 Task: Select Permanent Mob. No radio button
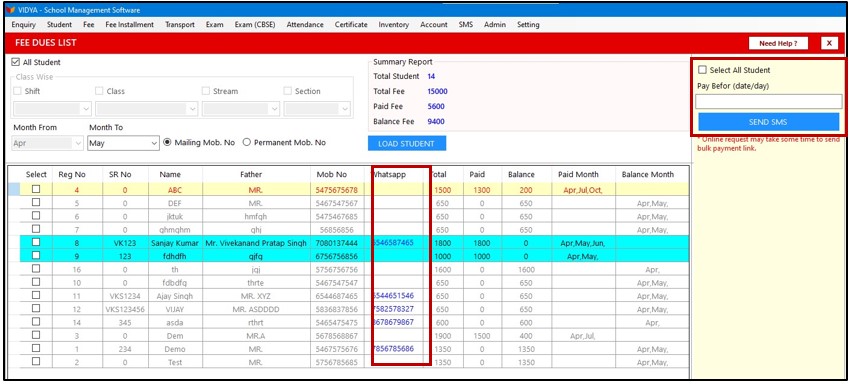(x=246, y=143)
